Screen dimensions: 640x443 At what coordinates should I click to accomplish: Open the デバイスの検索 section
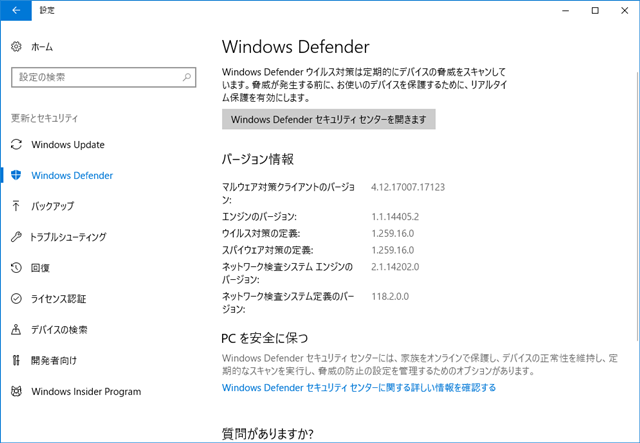(x=59, y=329)
